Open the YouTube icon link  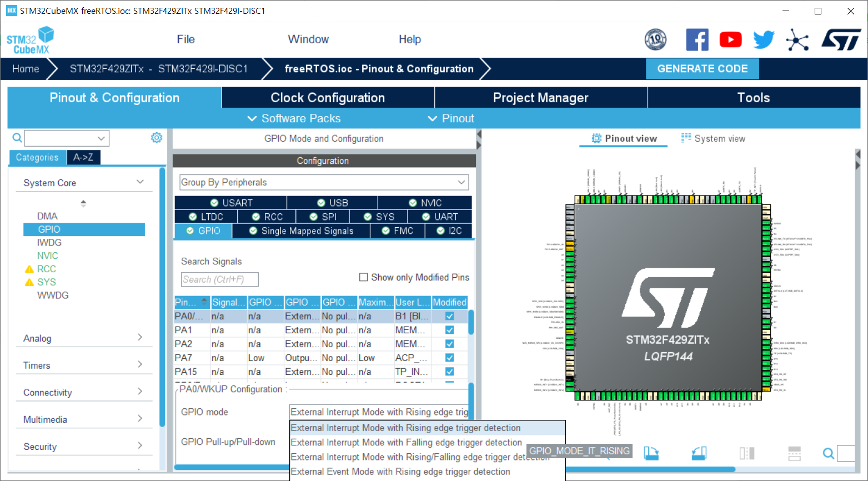(x=731, y=39)
